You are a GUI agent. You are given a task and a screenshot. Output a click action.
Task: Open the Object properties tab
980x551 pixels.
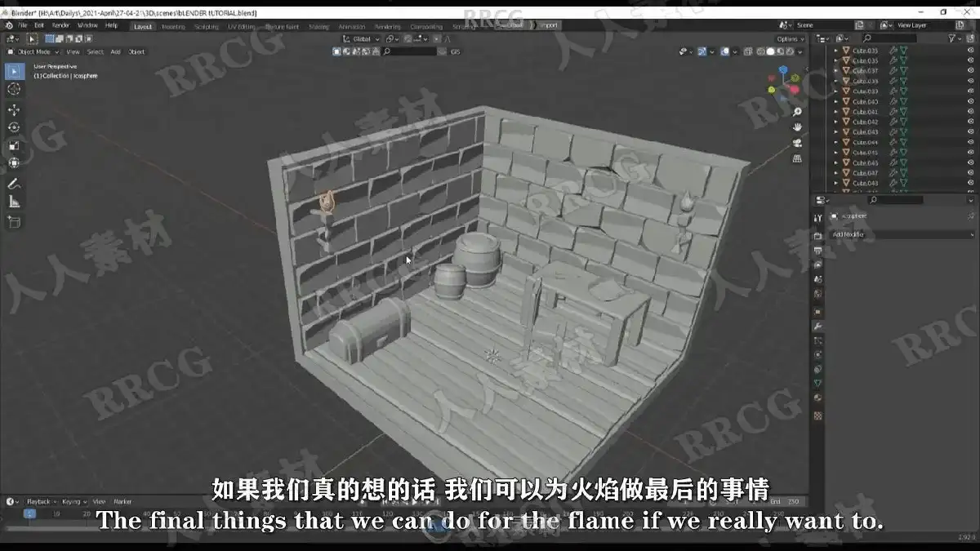click(817, 312)
